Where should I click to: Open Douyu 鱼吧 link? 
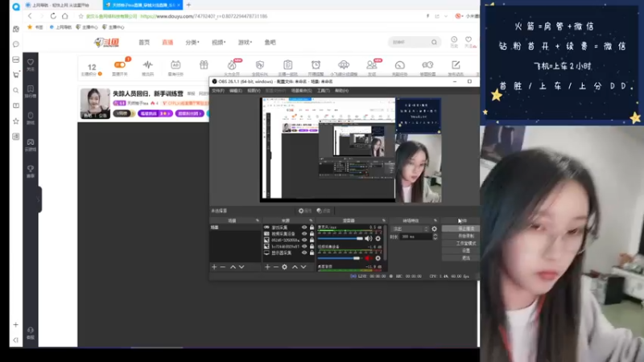coord(270,43)
